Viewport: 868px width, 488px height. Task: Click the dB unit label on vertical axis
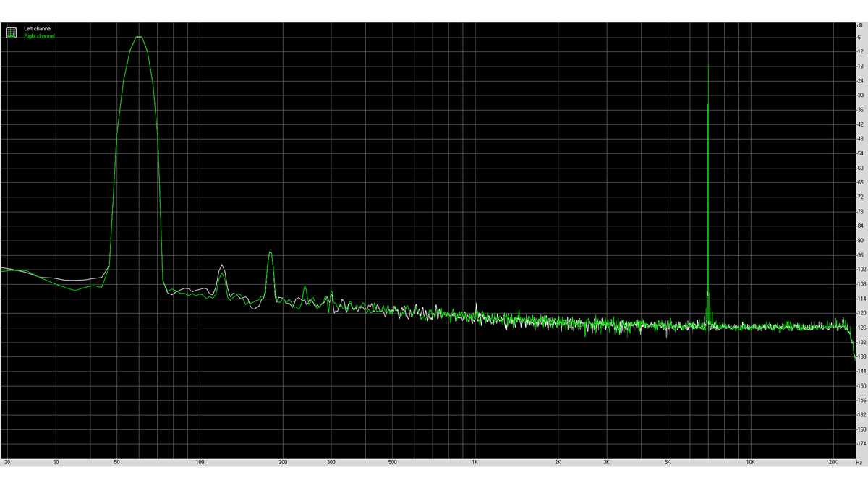pos(859,27)
